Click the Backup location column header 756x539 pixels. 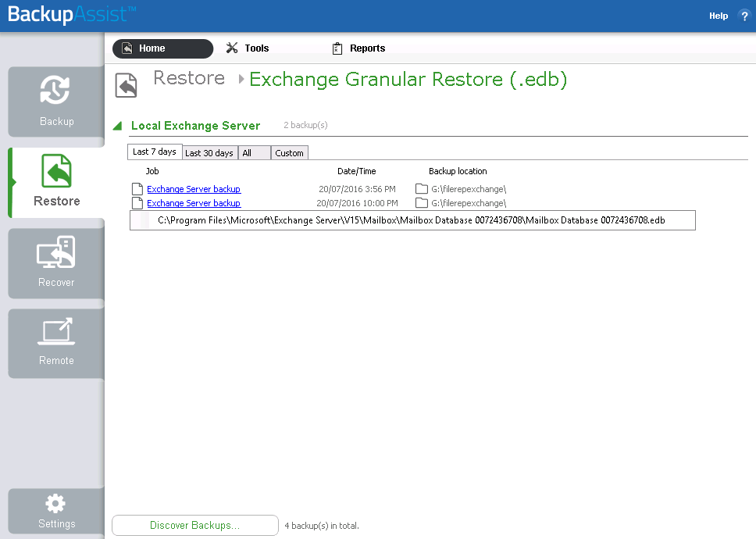tap(458, 171)
